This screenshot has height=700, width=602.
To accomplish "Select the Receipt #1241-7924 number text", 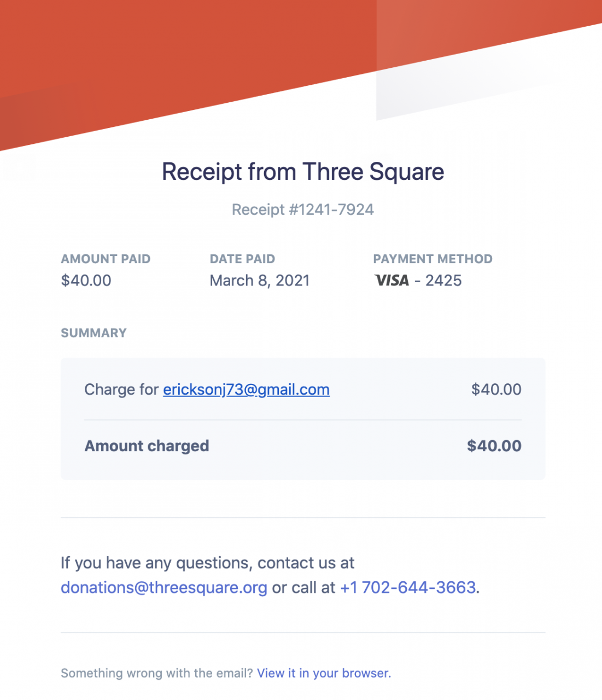I will [303, 209].
